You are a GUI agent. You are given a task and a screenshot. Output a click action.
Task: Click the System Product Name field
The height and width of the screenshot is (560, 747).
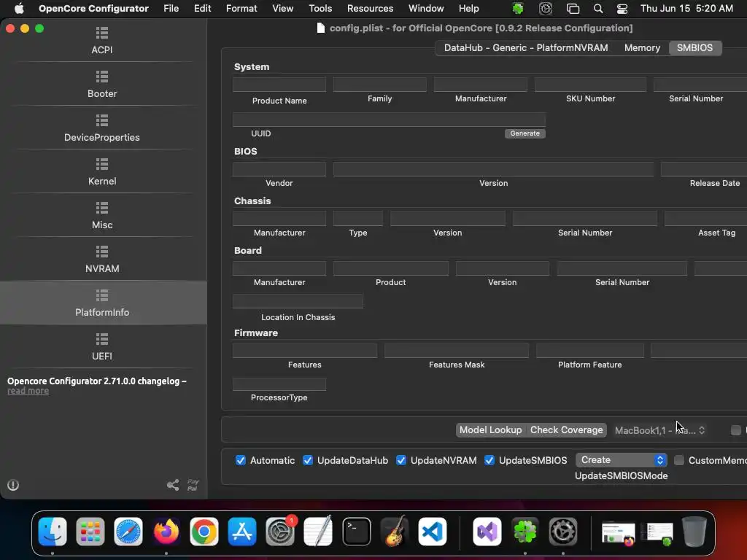pyautogui.click(x=279, y=85)
